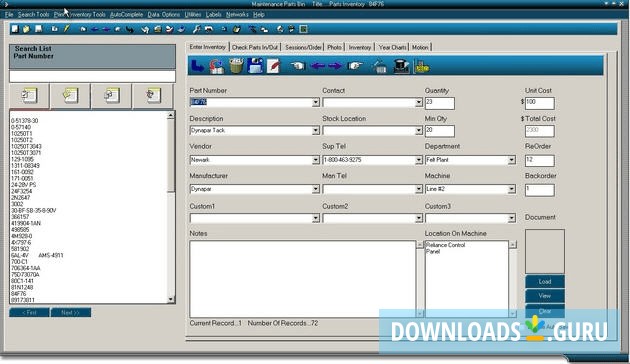Click the wastebasket delete icon
Viewport: 630px width, 364px height.
236,66
